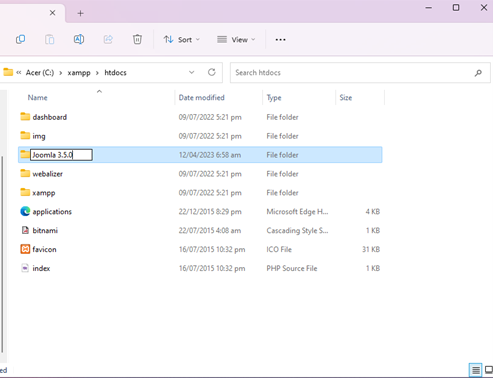The width and height of the screenshot is (493, 378).
Task: Click the Microsoft Edge H... type cell
Action: click(297, 212)
